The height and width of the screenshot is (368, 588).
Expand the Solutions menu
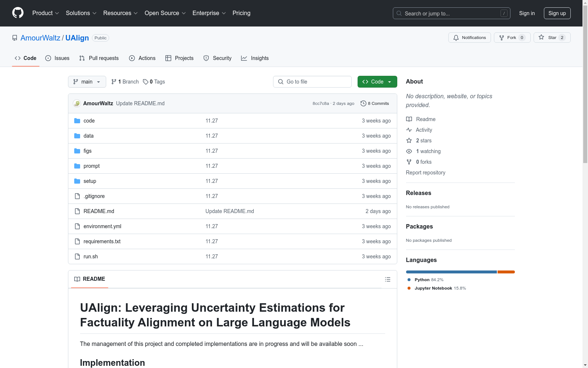click(81, 13)
